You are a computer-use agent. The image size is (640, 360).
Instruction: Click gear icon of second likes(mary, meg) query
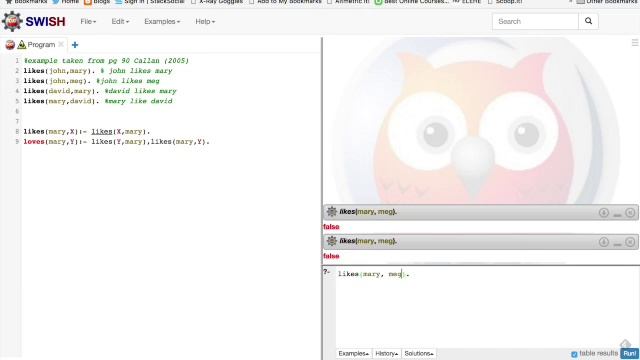pyautogui.click(x=331, y=241)
